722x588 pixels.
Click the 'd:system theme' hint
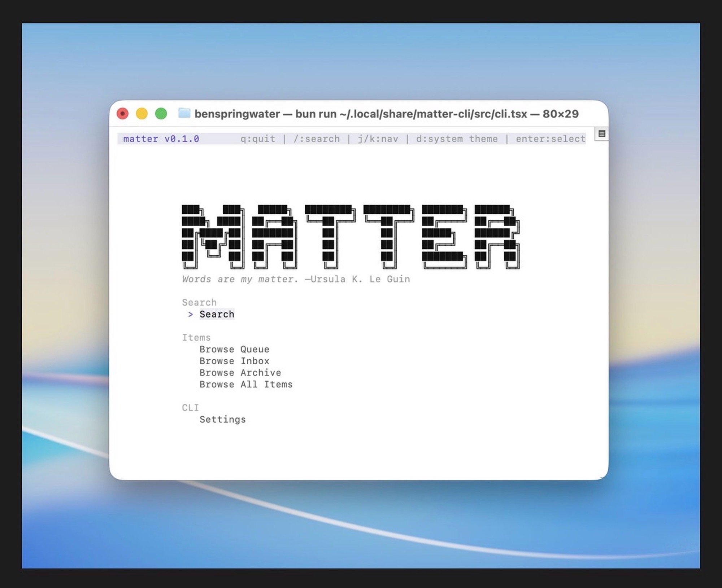coord(457,139)
